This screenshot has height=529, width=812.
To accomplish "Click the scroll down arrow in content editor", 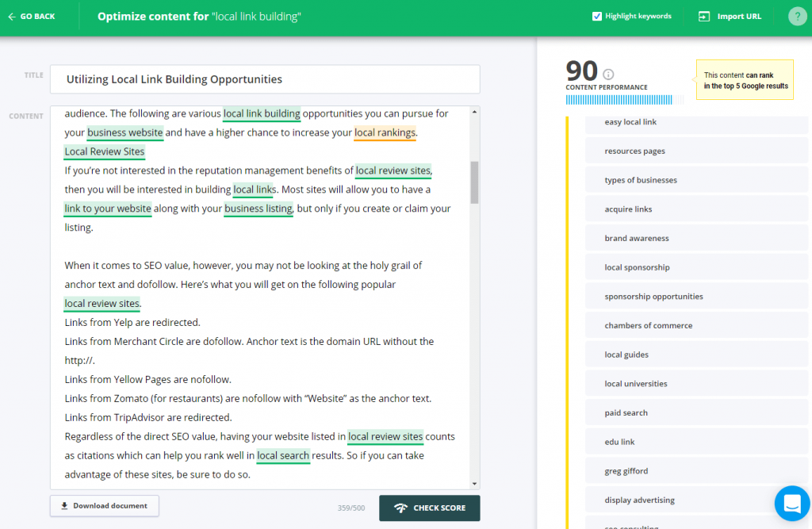I will tap(474, 483).
